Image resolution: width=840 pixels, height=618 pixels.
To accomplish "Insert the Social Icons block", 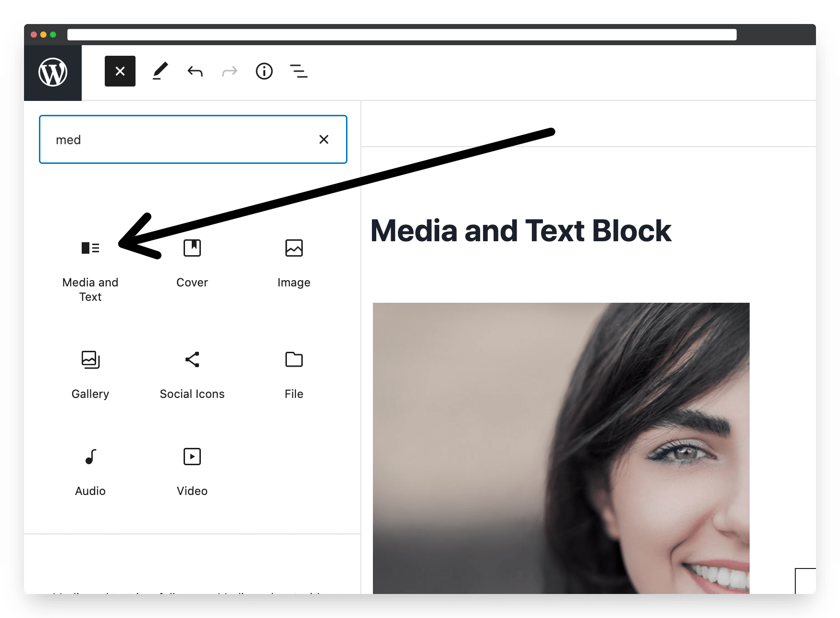I will pos(192,375).
